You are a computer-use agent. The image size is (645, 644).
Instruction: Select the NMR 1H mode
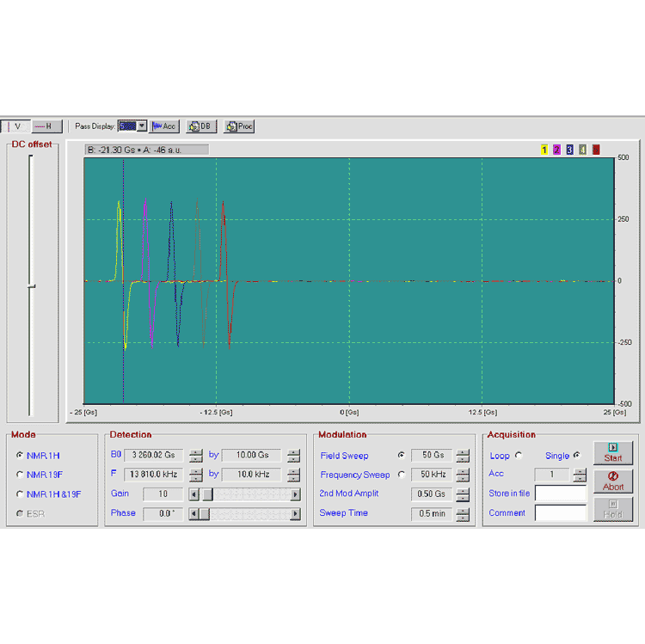pos(20,455)
